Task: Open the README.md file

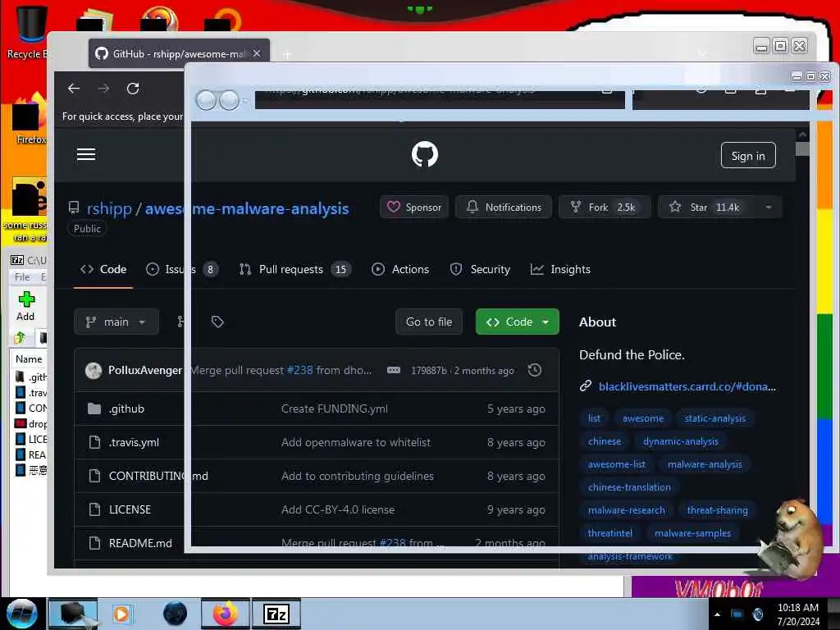Action: (140, 543)
